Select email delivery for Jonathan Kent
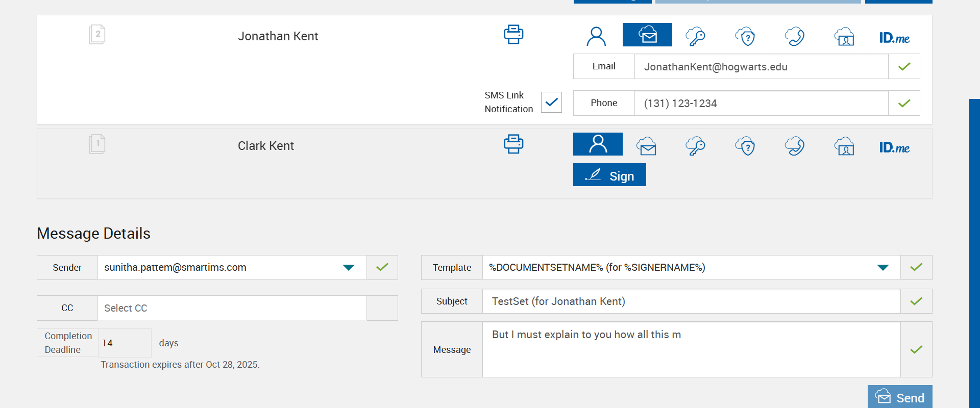980x408 pixels. (647, 35)
